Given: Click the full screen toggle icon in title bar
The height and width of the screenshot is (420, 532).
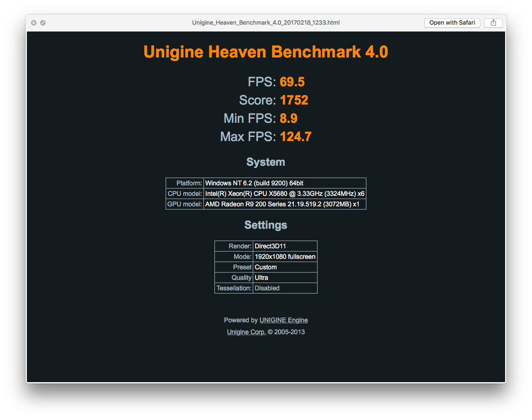Looking at the screenshot, I should [x=43, y=23].
